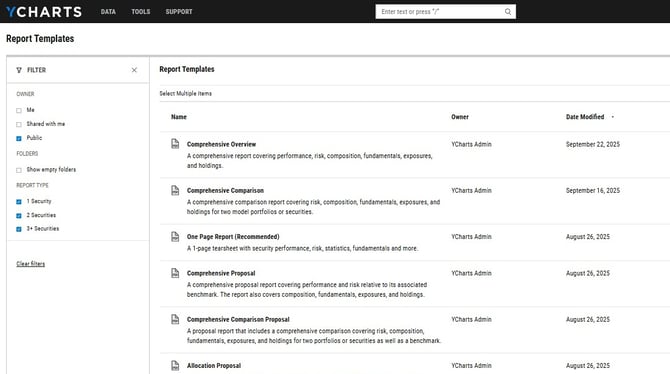This screenshot has height=374, width=670.
Task: Open the Comprehensive Comparison template
Action: pyautogui.click(x=225, y=190)
